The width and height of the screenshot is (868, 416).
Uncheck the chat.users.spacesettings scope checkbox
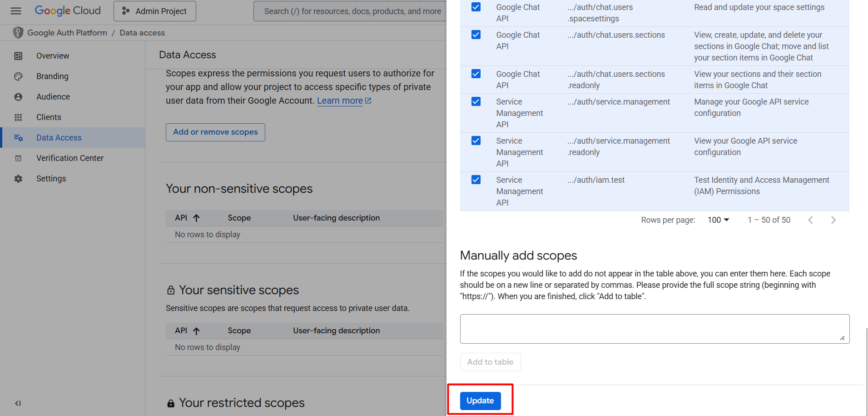click(476, 7)
